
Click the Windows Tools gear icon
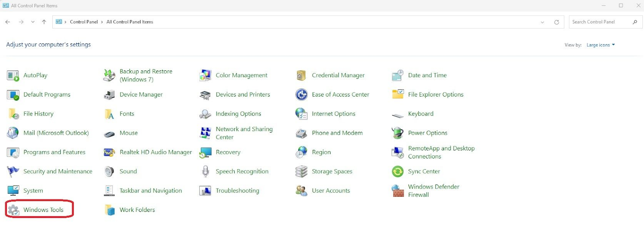(13, 210)
